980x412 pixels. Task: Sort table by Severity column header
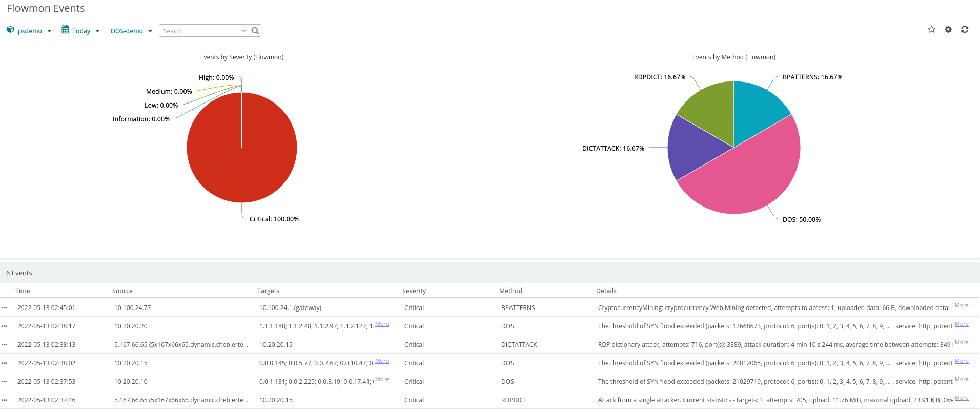[414, 291]
